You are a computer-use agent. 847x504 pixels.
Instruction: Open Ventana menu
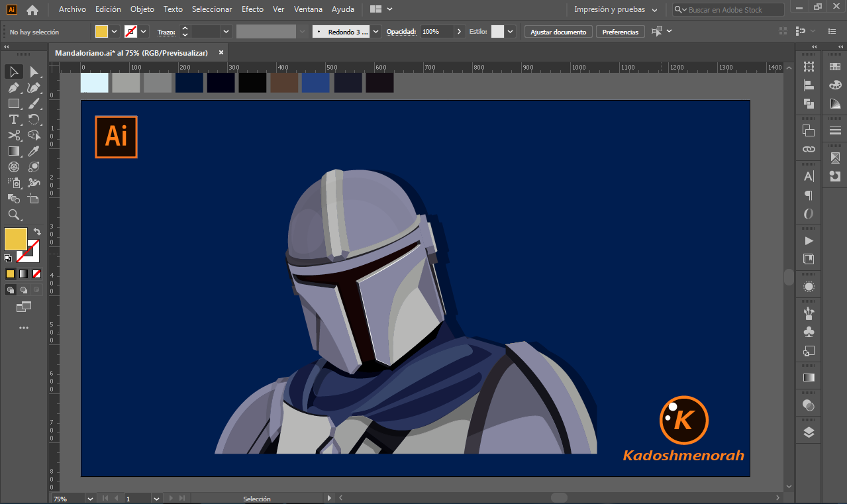pos(308,9)
